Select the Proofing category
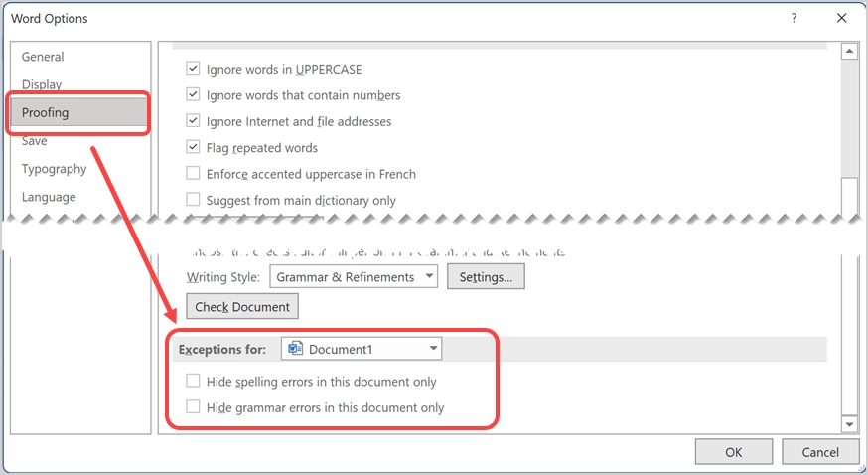This screenshot has height=475, width=868. click(x=78, y=113)
